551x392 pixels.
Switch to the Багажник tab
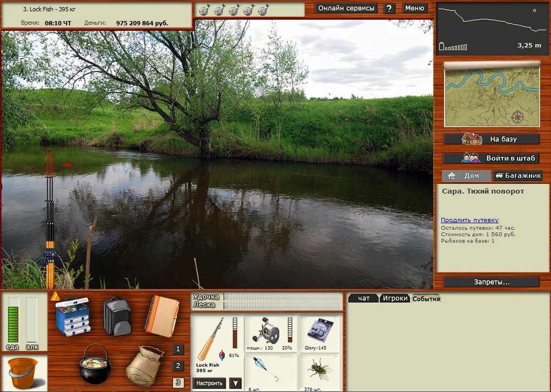click(517, 176)
